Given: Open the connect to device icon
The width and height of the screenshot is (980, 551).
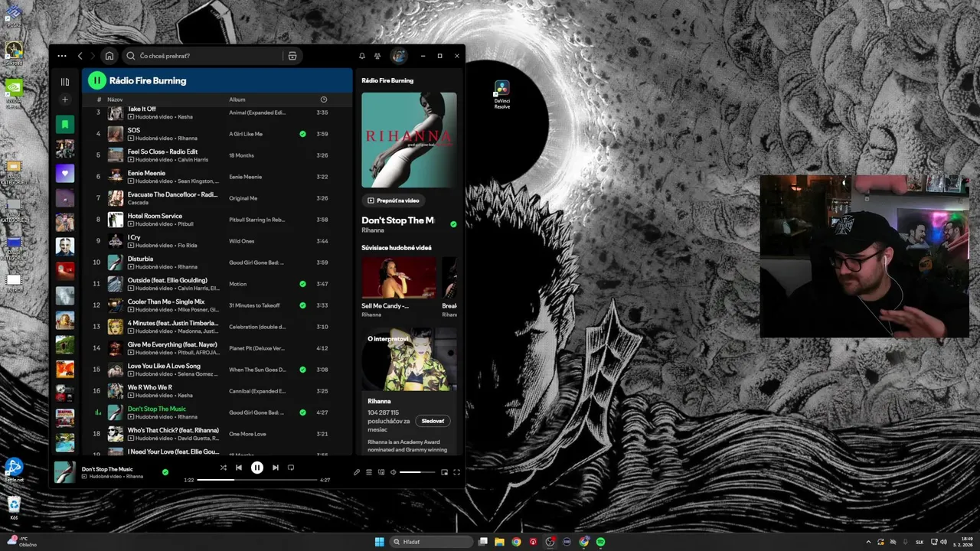Looking at the screenshot, I should tap(381, 472).
